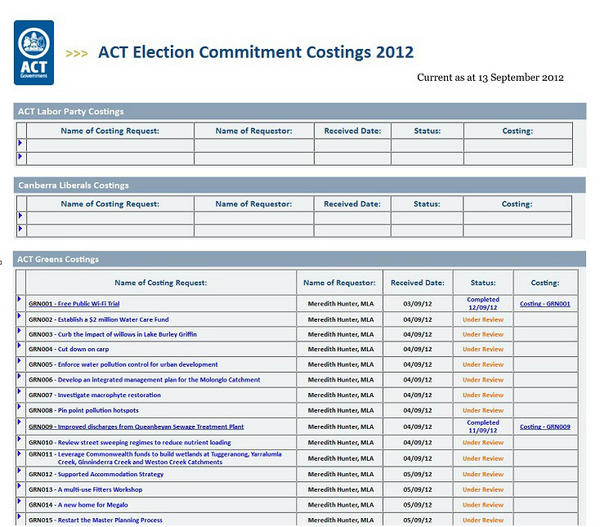This screenshot has width=600, height=527.
Task: Select GRN005 Enforce water pollution control text
Action: (123, 365)
